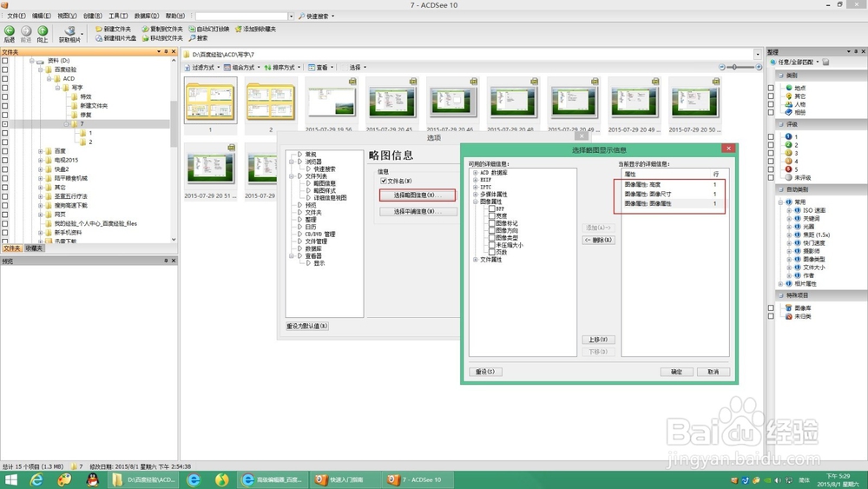868x489 pixels.
Task: Open the File (文件) menu
Action: click(16, 16)
